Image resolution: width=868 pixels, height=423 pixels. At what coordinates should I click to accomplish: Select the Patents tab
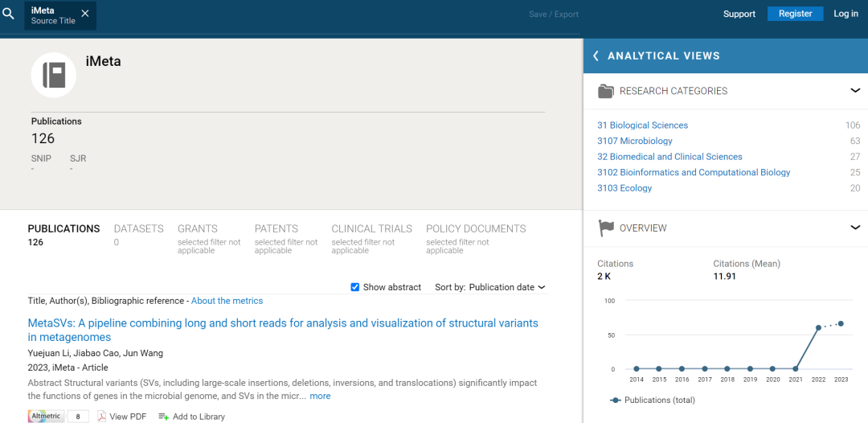point(286,239)
